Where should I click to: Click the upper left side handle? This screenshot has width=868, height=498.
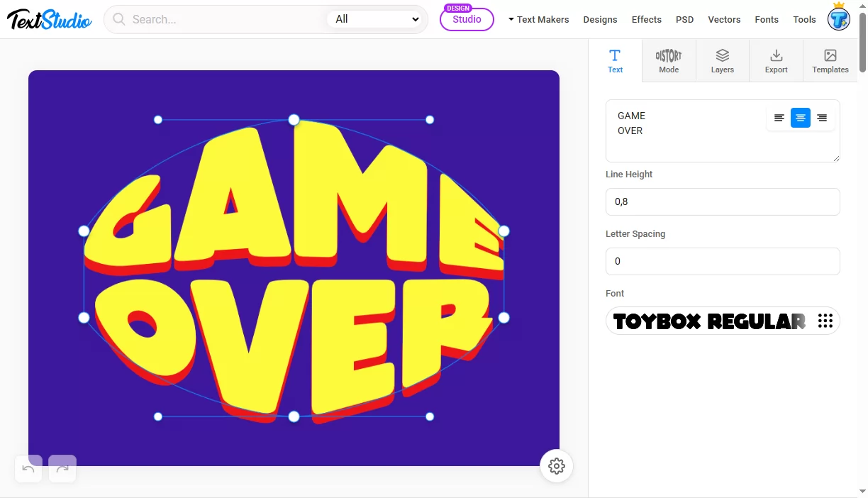[84, 231]
